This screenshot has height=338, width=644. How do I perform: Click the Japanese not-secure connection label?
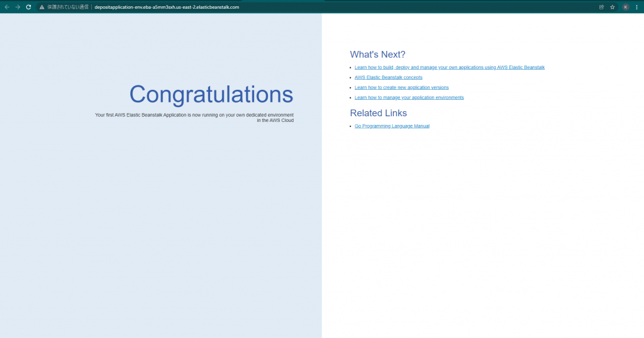tap(67, 7)
